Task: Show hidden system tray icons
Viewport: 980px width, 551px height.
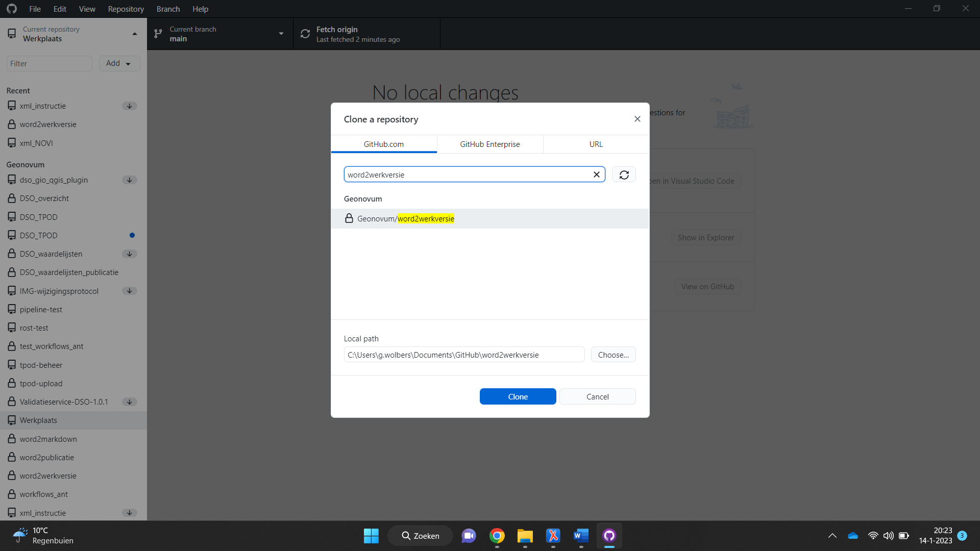Action: 832,536
